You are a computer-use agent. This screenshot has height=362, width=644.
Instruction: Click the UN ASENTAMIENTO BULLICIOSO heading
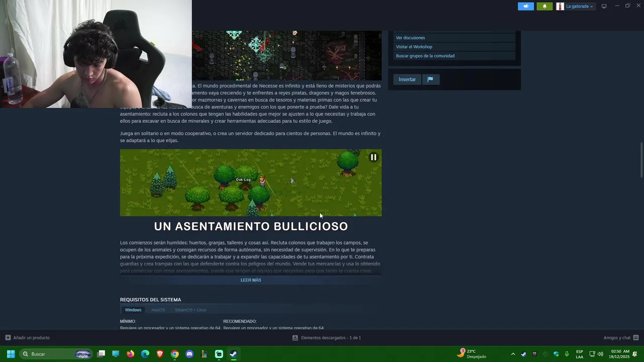(x=251, y=227)
